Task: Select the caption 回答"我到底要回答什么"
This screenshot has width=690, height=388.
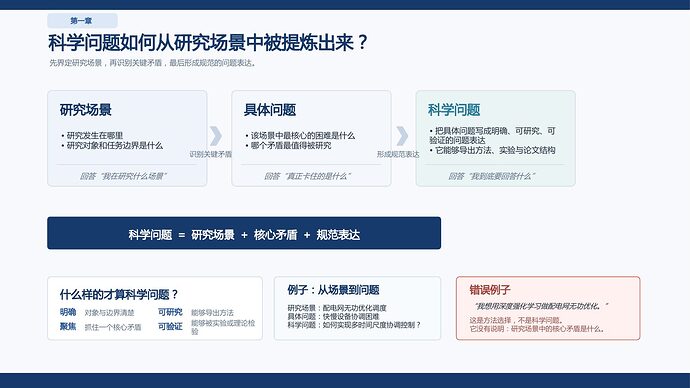Action: (492, 176)
